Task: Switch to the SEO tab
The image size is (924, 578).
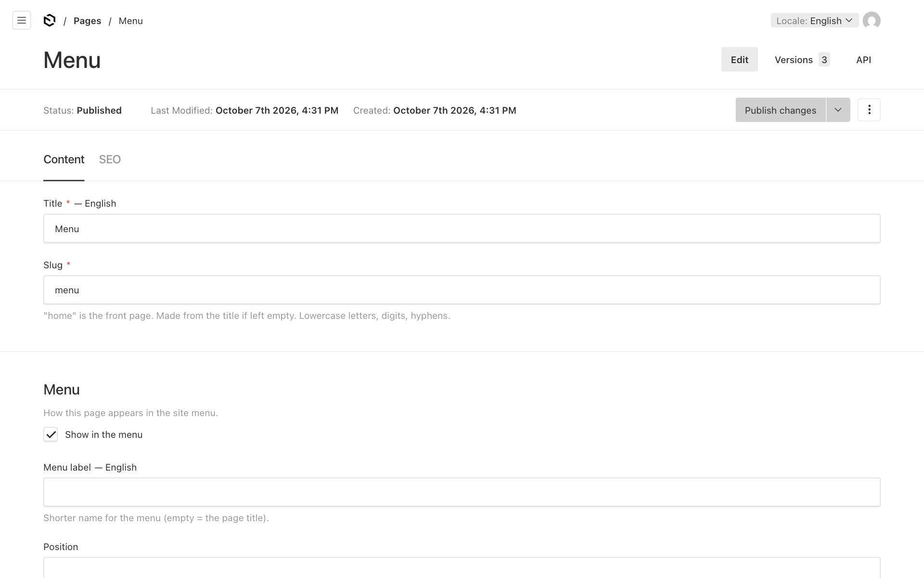Action: pyautogui.click(x=110, y=159)
